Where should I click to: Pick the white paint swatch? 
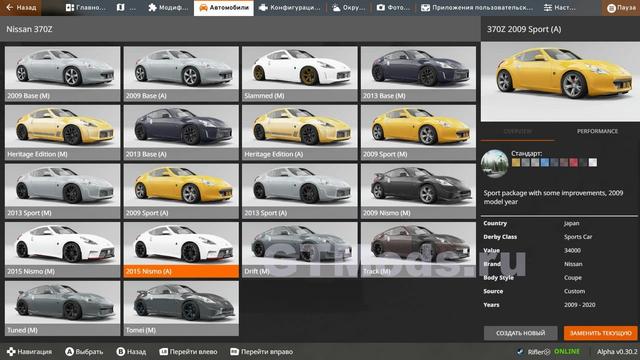(x=593, y=162)
